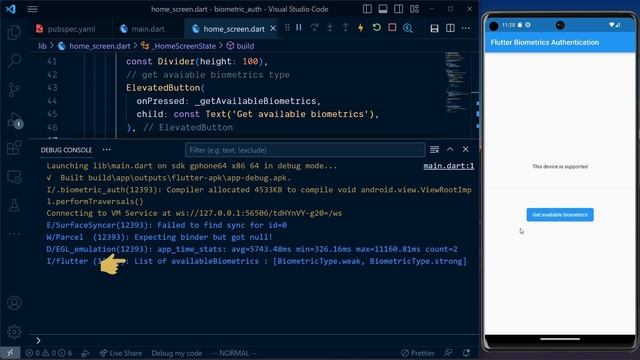Click the save icon in editor actions
Image resolution: width=640 pixels, height=360 pixels.
click(434, 28)
